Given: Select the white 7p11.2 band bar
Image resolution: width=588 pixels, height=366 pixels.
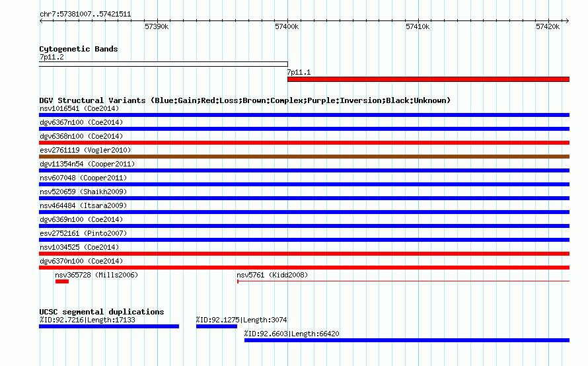Looking at the screenshot, I should (163, 64).
